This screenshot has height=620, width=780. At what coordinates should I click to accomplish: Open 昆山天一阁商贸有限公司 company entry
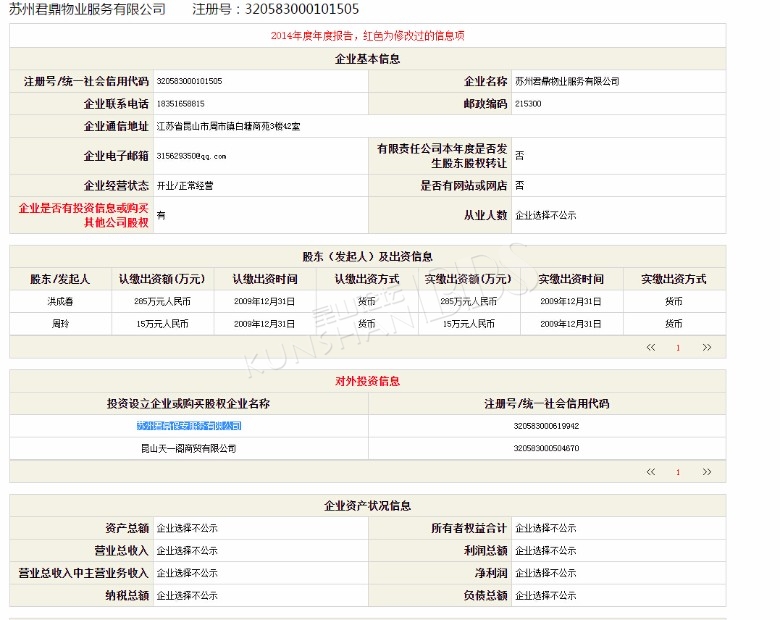pos(189,448)
